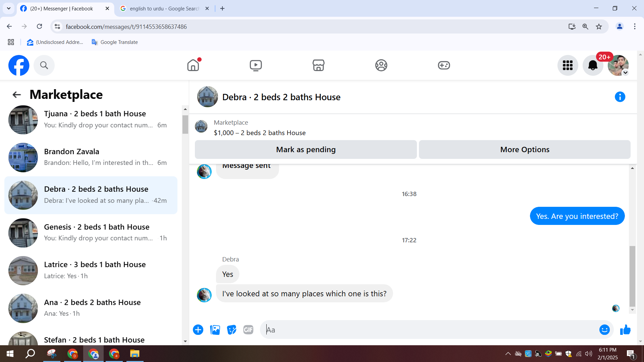Open the emoji picker in message box
The image size is (644, 362).
tap(604, 330)
